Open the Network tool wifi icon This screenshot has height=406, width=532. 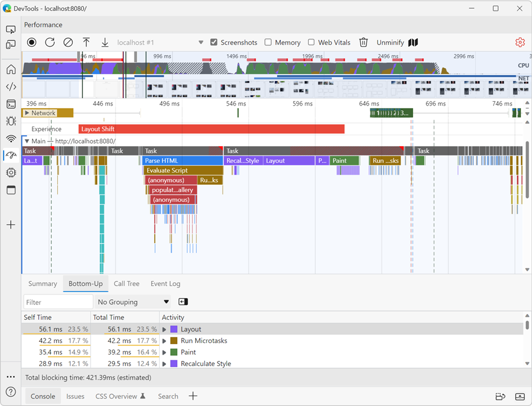(11, 138)
